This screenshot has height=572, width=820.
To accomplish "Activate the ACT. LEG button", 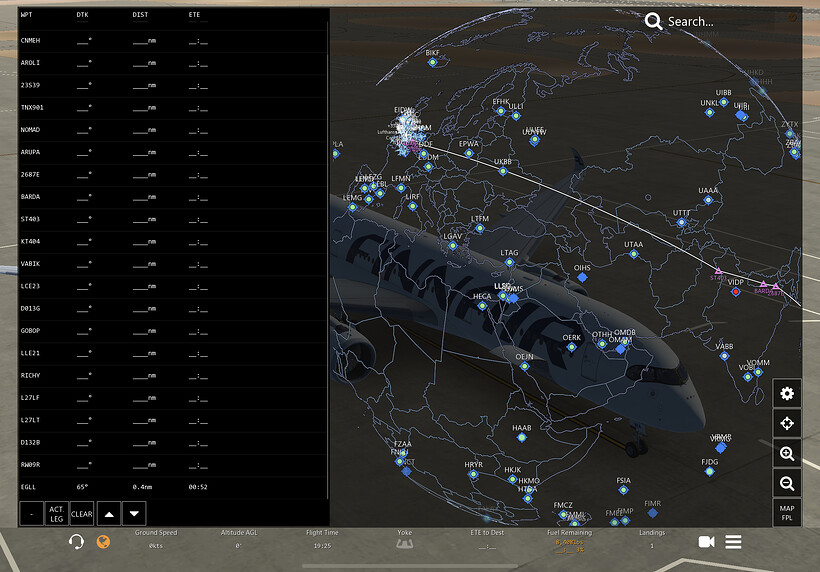I will (x=56, y=513).
